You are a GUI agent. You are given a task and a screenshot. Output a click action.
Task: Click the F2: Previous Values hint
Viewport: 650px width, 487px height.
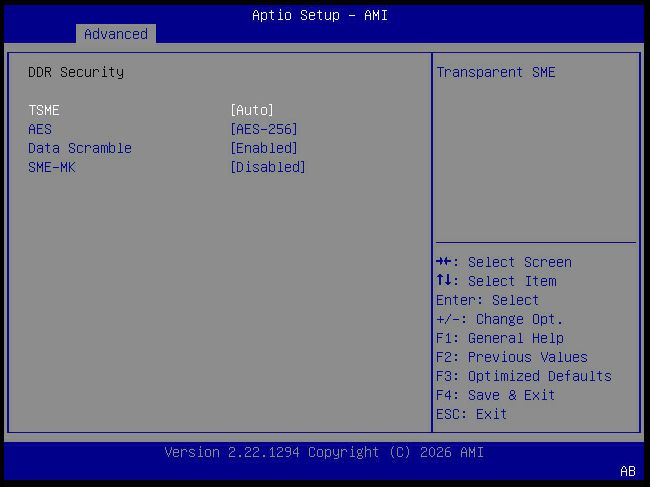[512, 357]
